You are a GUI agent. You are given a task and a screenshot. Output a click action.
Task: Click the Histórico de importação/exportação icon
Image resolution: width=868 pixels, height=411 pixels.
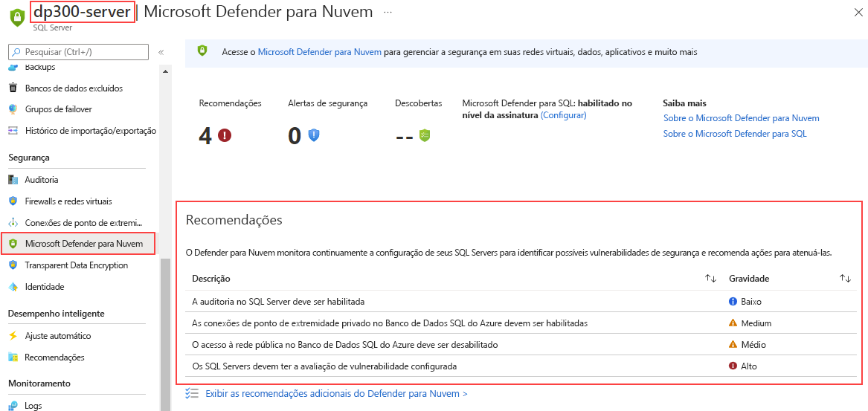pyautogui.click(x=13, y=131)
